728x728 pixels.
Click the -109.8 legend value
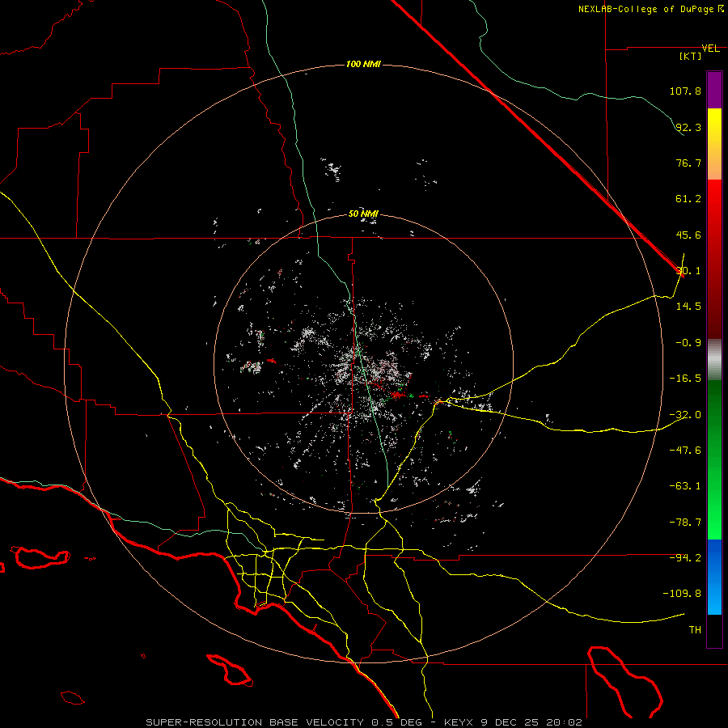682,594
